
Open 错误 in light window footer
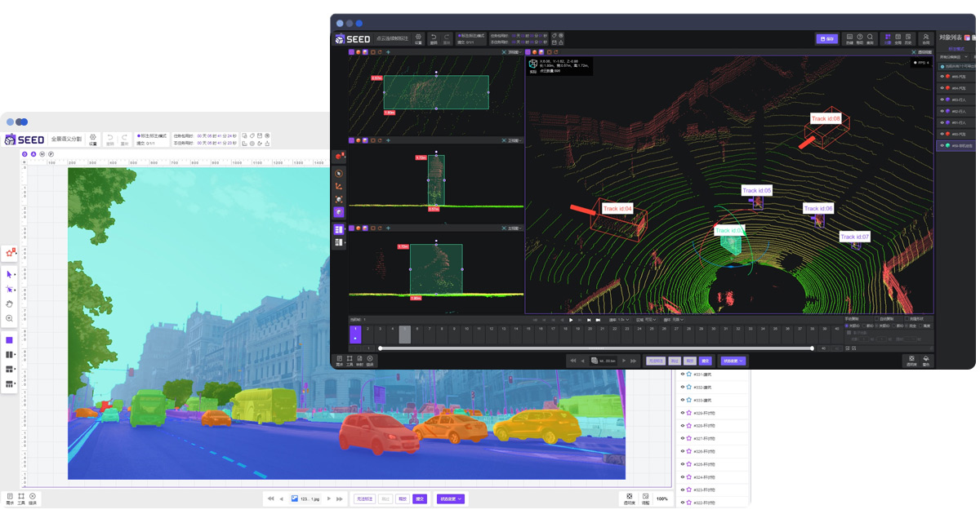33,498
